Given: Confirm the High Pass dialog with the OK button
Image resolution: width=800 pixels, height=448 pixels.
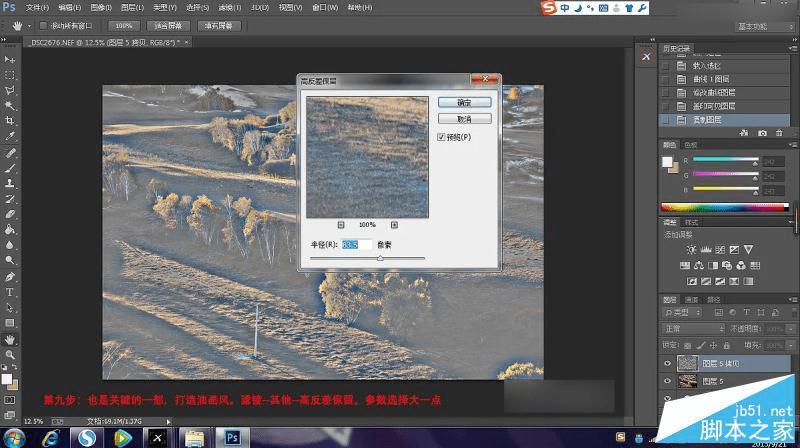Looking at the screenshot, I should tap(464, 103).
